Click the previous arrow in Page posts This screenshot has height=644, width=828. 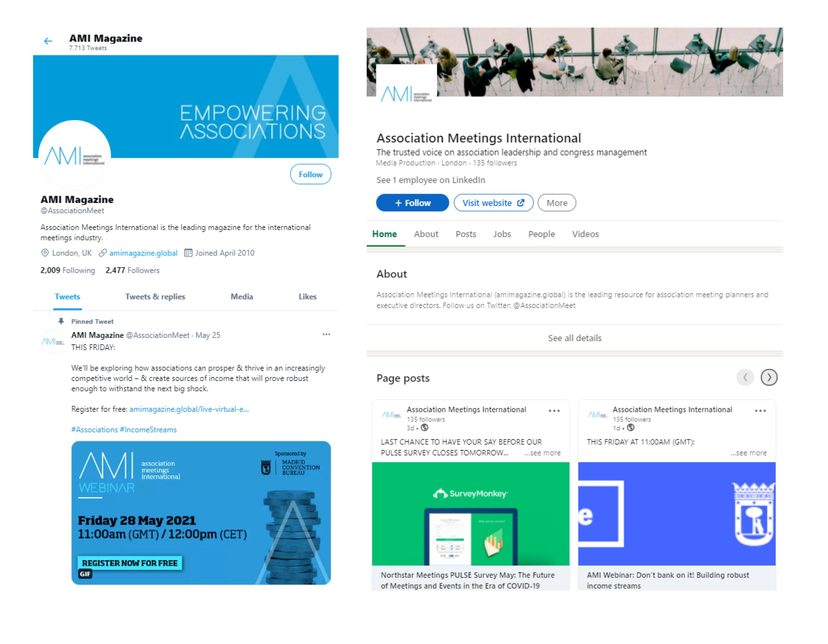click(x=745, y=377)
